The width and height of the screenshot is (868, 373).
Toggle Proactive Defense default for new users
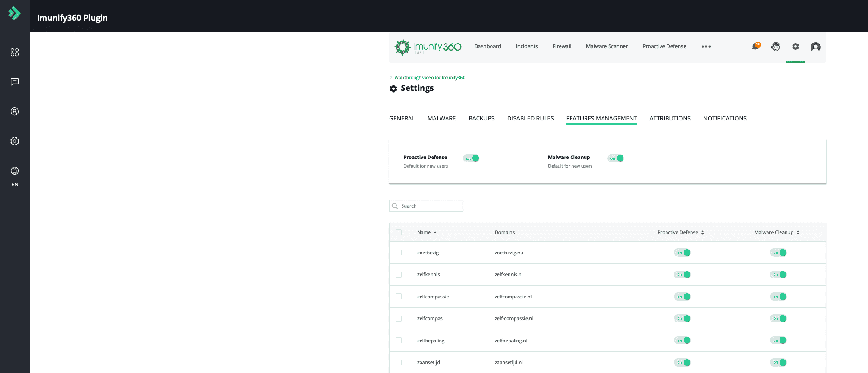click(471, 158)
